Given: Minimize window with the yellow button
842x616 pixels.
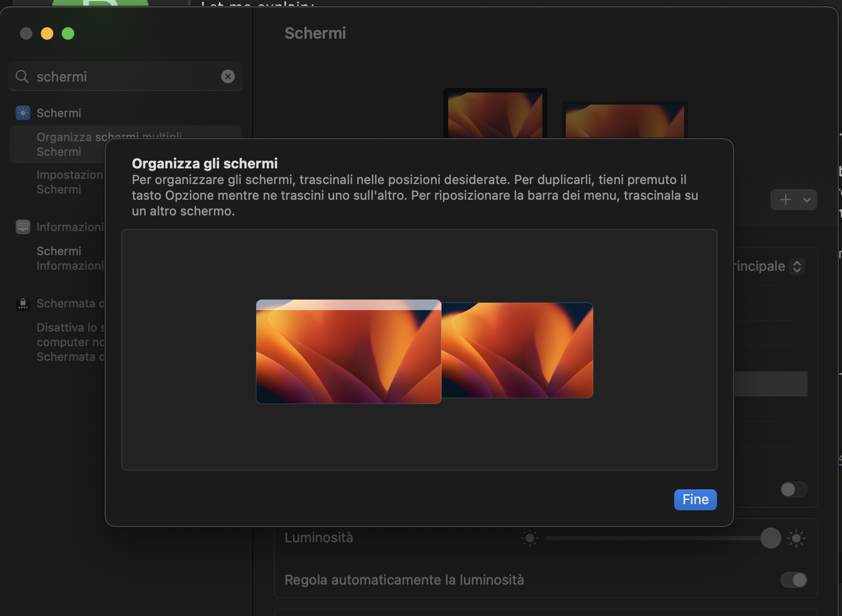Looking at the screenshot, I should (x=47, y=33).
